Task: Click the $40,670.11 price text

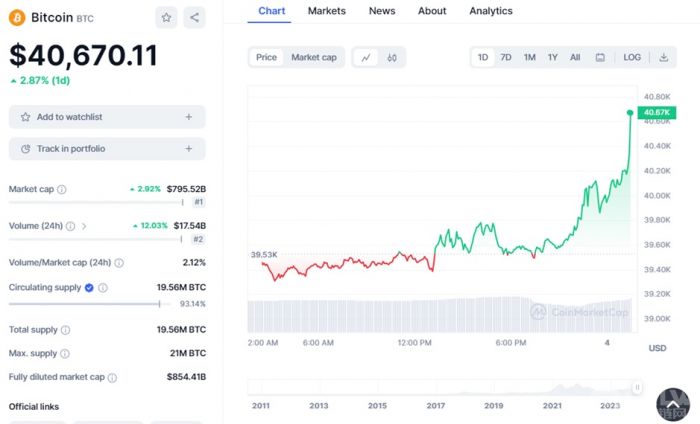Action: (83, 55)
